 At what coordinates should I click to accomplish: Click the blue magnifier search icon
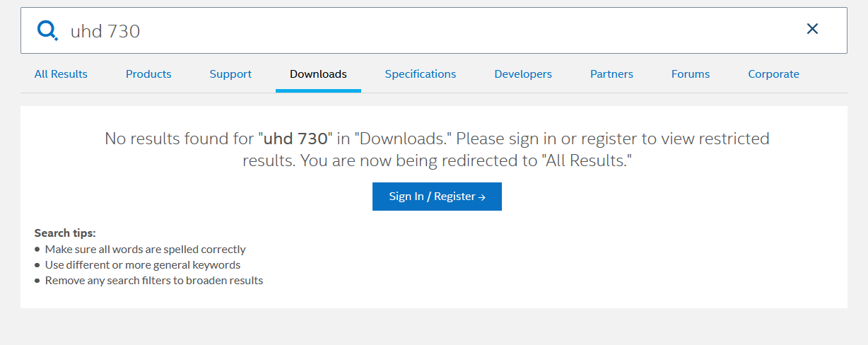(47, 30)
